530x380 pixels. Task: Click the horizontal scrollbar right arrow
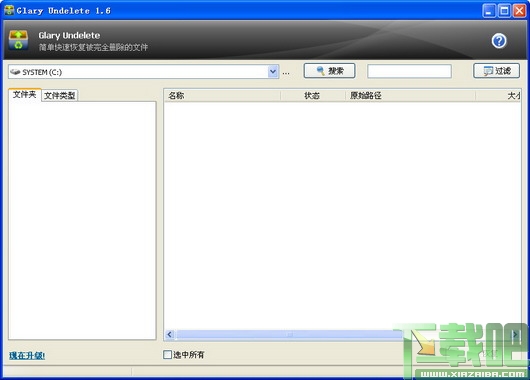515,334
